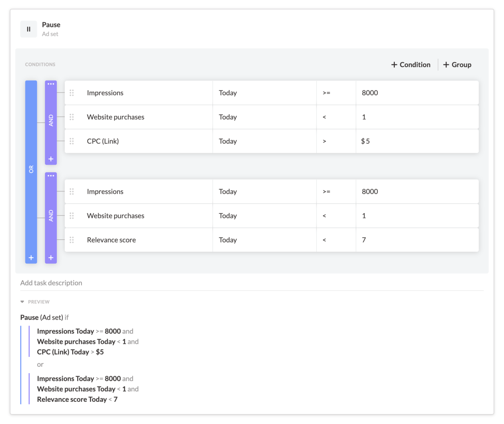Open the second AND group's three-dot menu
This screenshot has width=504, height=424.
click(51, 176)
